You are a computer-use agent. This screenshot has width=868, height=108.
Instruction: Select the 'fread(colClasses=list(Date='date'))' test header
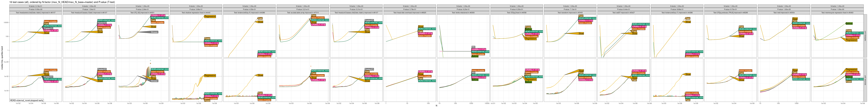(356, 13)
